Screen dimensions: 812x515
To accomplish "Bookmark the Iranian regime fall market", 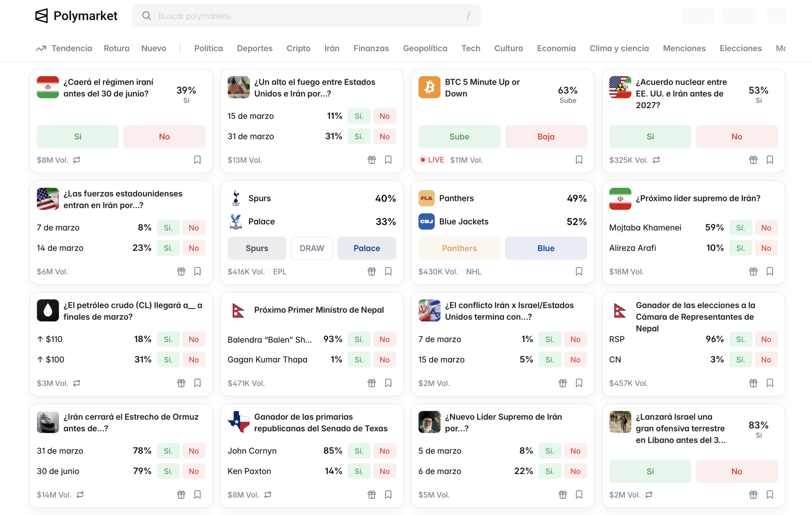I will click(197, 160).
